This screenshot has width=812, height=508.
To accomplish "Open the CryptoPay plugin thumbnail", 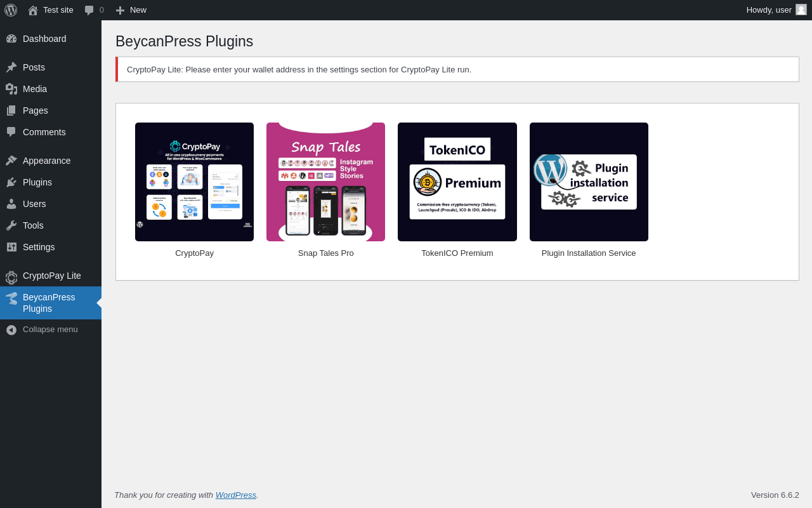I will (x=194, y=182).
